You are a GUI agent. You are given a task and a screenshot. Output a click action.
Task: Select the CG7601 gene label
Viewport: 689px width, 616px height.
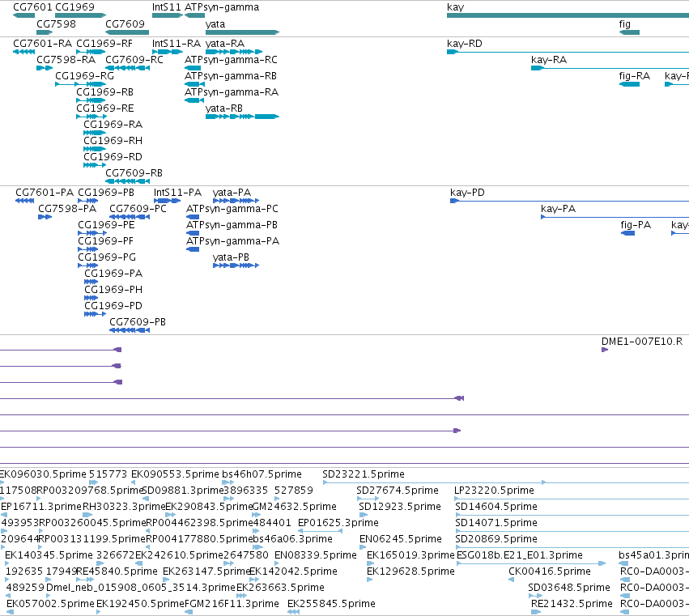32,7
